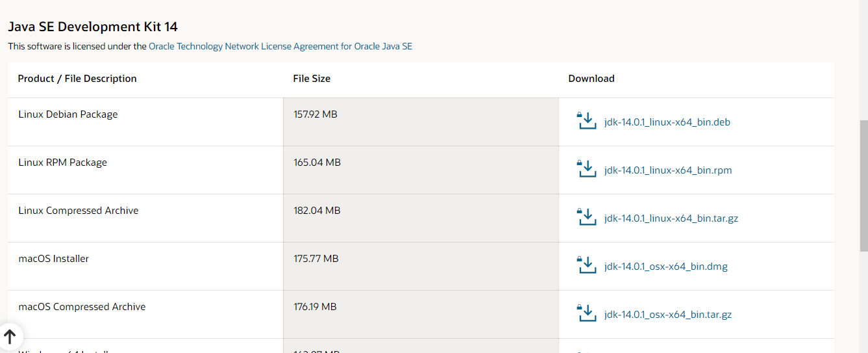Hit download icon for osx-x64_bin.tar.gz
The image size is (868, 353).
(x=586, y=313)
